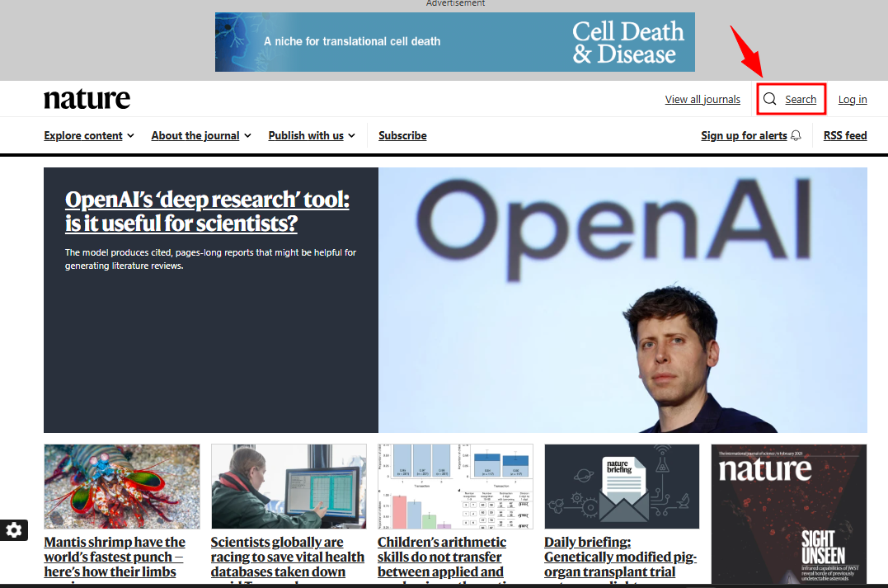Click the Cell Death & Disease ad banner
This screenshot has width=888, height=588.
(454, 42)
